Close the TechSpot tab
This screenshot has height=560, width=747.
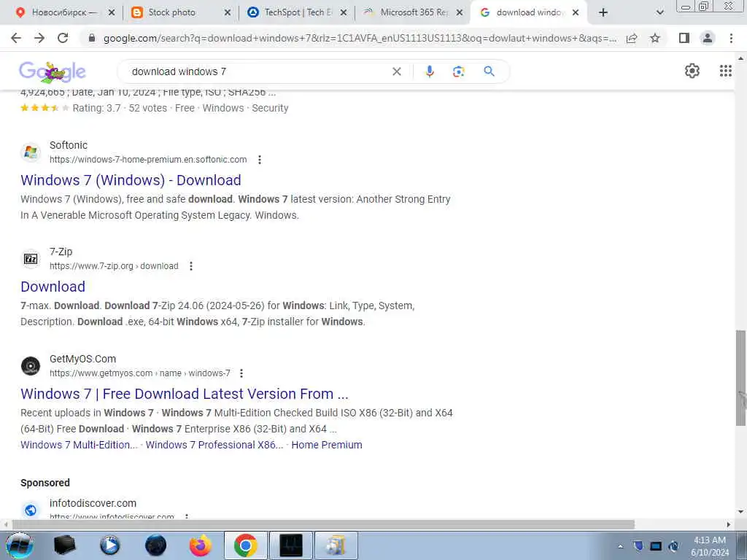click(344, 13)
